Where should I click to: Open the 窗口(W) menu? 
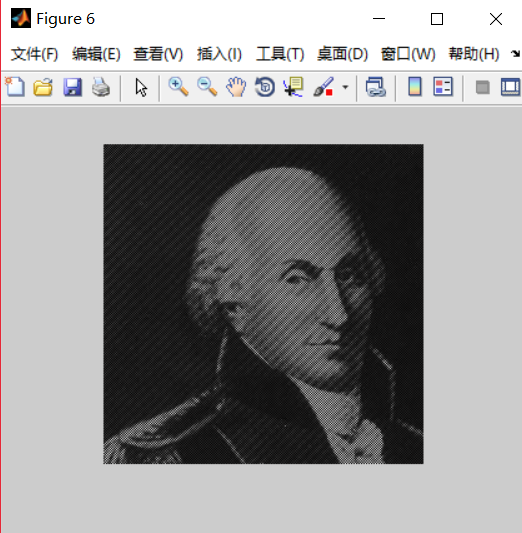click(408, 54)
